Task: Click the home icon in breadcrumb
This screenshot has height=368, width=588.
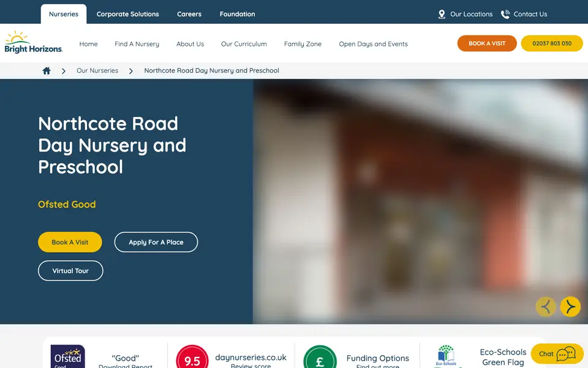Action: coord(47,71)
